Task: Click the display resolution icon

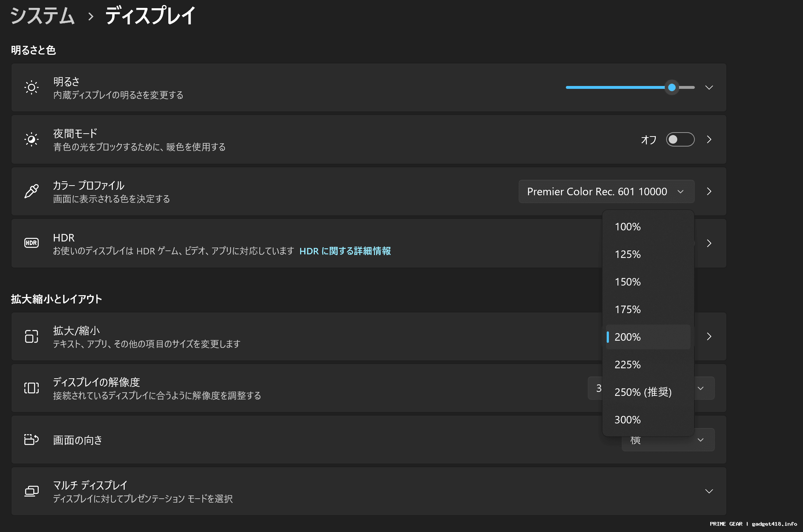Action: [32, 388]
